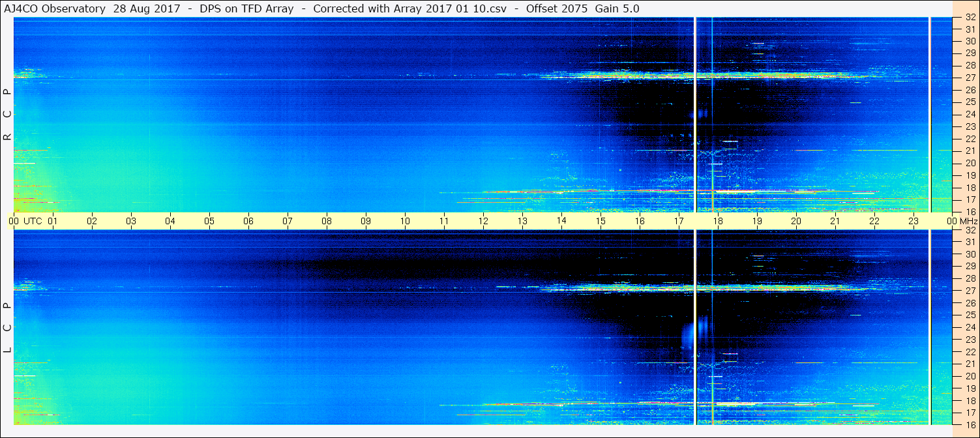Select hour 14 on the time axis
Image resolution: width=980 pixels, height=438 pixels.
561,220
